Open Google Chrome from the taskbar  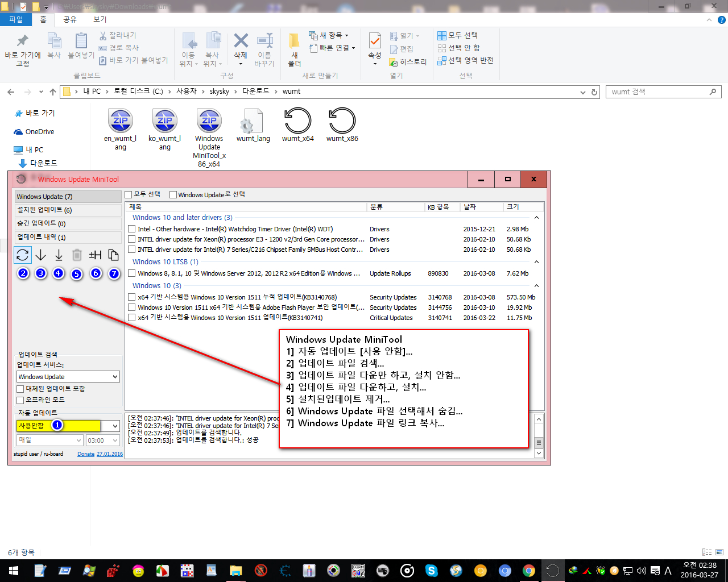[529, 571]
